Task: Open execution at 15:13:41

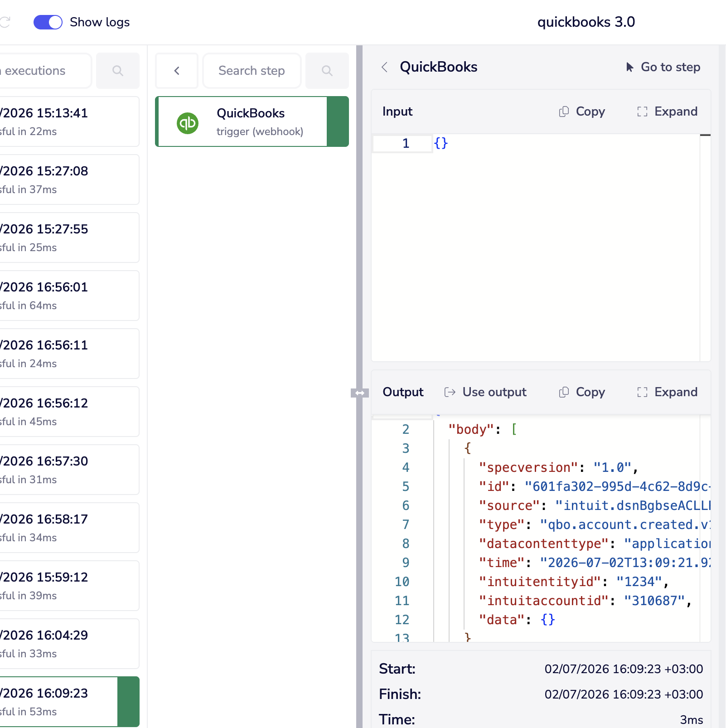Action: pyautogui.click(x=69, y=121)
